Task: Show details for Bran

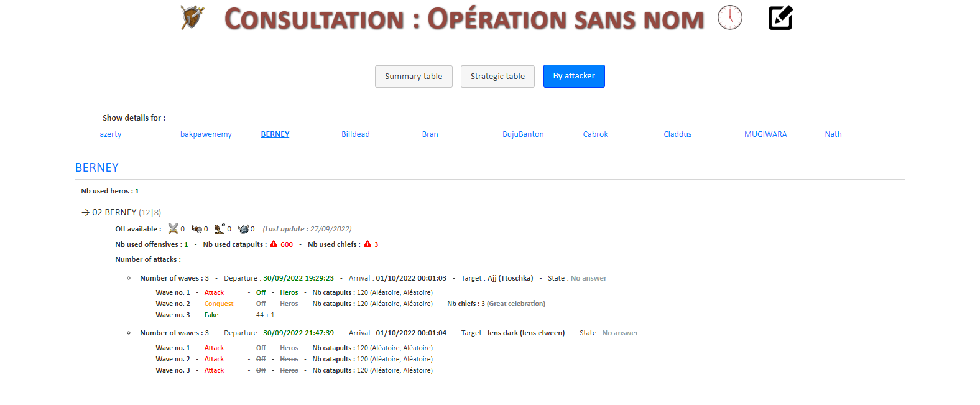Action: [x=430, y=134]
